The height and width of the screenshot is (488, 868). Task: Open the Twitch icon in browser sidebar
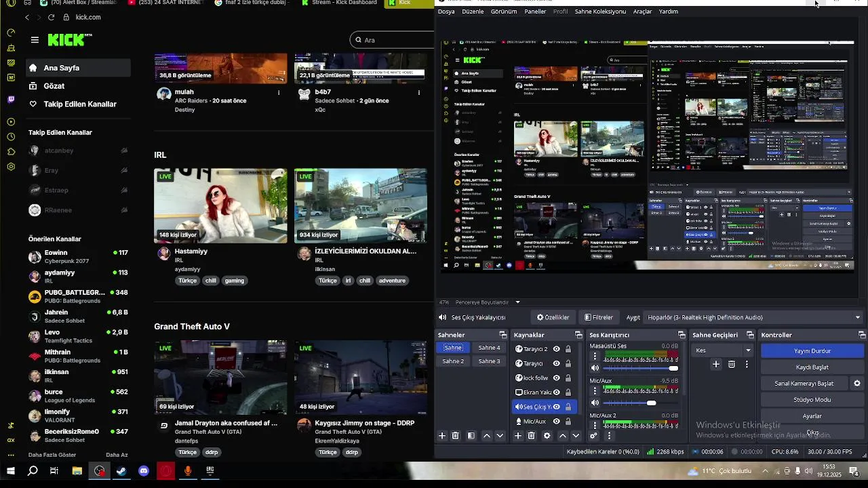(11, 100)
